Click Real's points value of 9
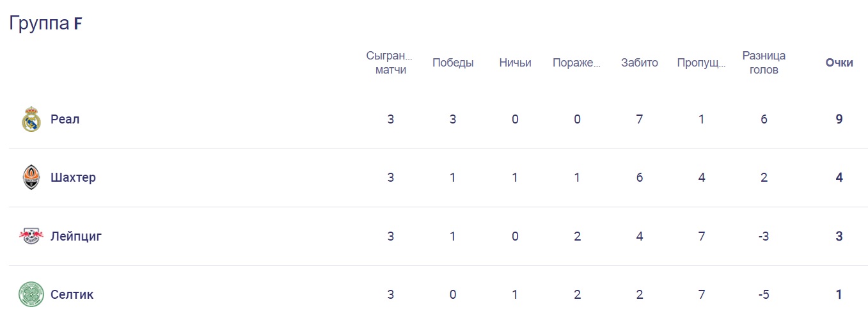The width and height of the screenshot is (868, 318). tap(839, 120)
